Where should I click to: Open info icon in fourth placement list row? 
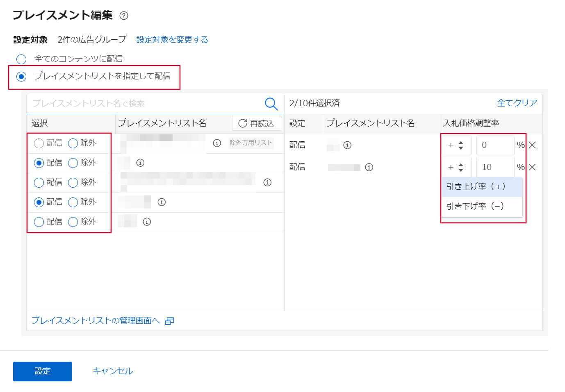coord(162,202)
